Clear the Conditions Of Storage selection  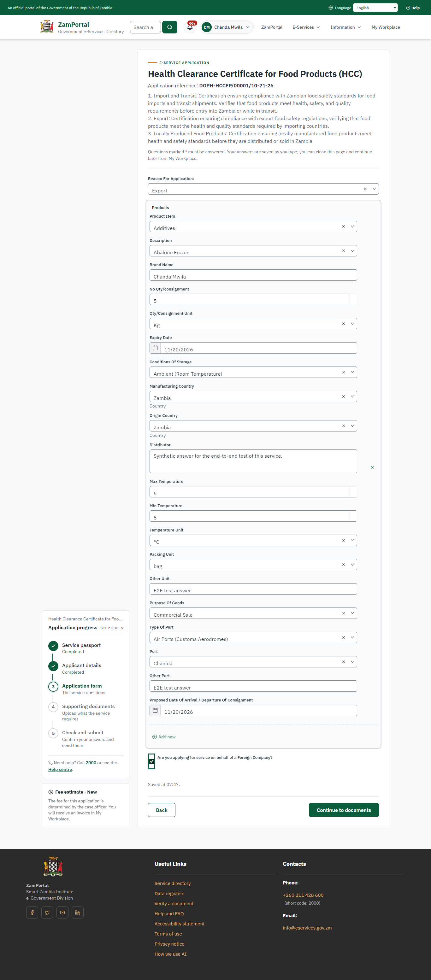pyautogui.click(x=344, y=372)
